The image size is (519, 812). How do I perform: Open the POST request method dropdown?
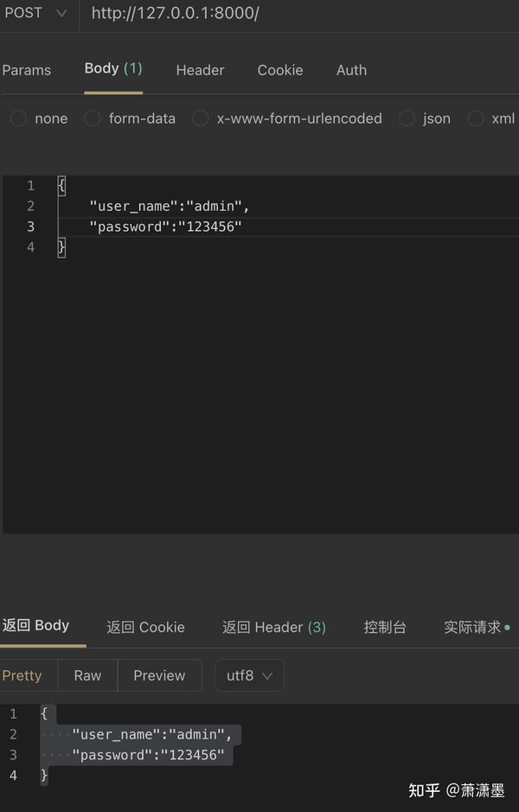pos(35,13)
